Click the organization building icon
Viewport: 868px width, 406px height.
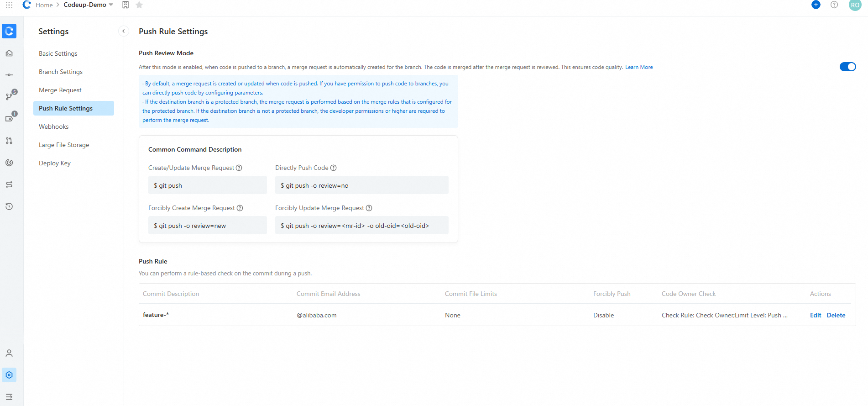tap(125, 5)
